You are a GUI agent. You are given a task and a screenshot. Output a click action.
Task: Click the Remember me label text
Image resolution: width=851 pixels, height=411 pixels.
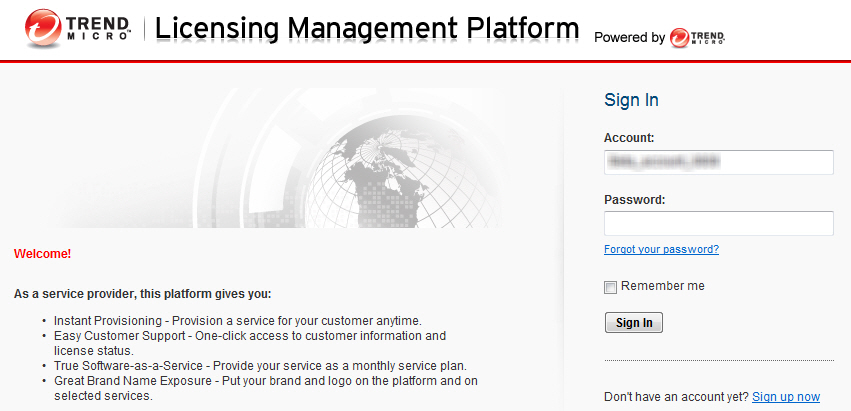tap(662, 286)
